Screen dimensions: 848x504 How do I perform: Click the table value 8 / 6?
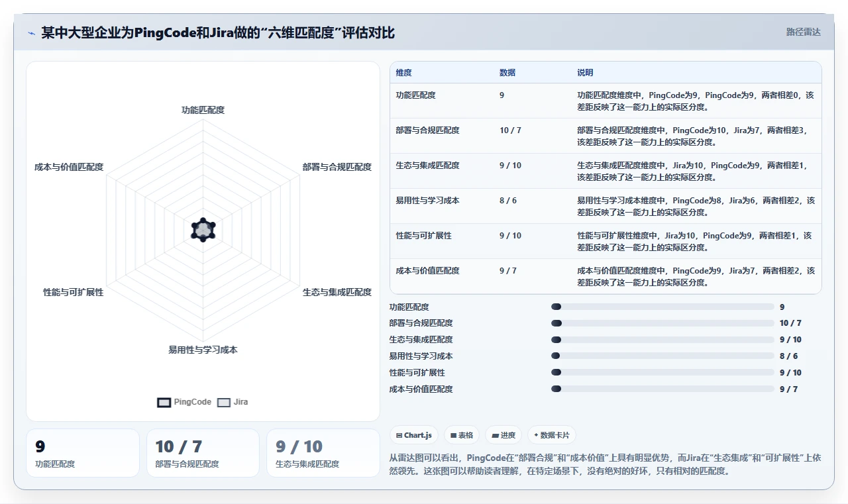coord(508,201)
